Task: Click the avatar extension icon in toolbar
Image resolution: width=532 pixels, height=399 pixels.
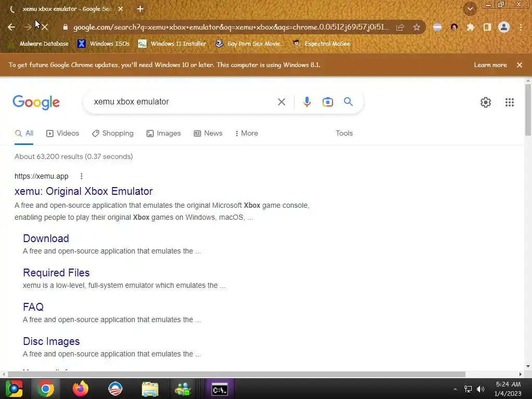Action: 454,27
